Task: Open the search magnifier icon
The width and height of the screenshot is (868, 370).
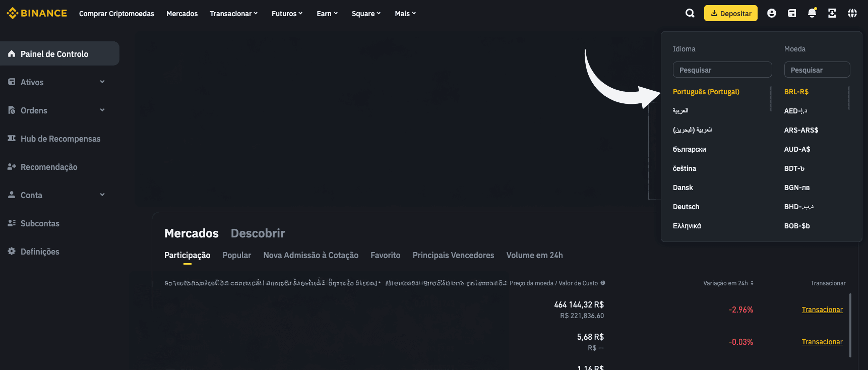Action: coord(690,13)
